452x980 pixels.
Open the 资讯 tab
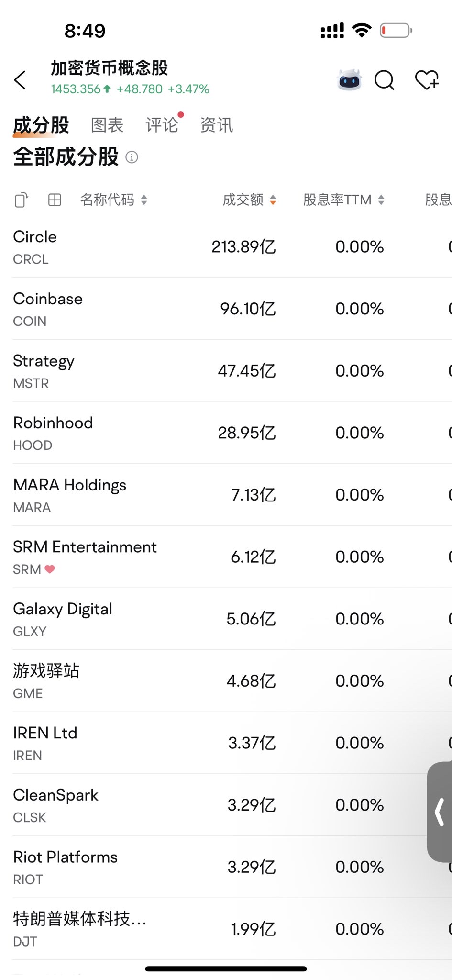217,125
